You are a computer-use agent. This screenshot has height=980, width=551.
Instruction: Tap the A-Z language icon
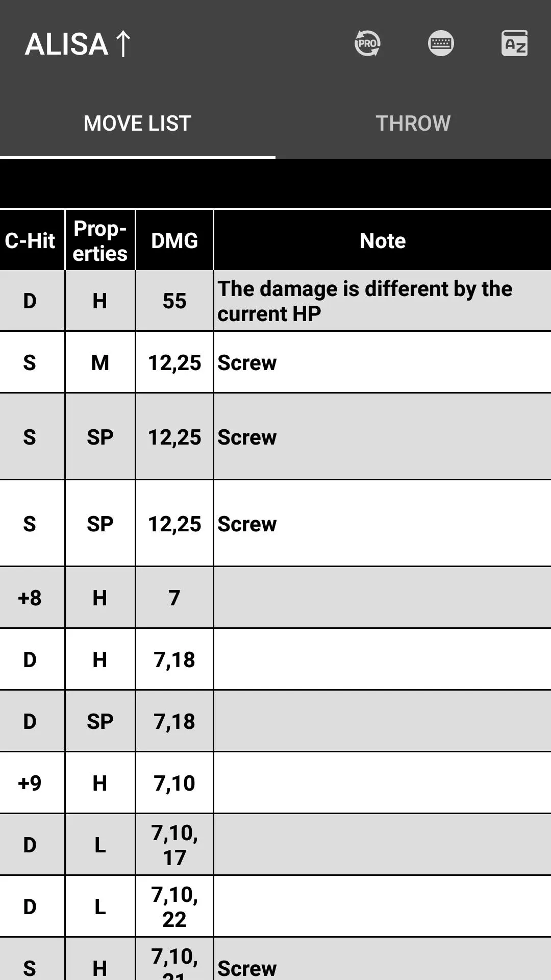tap(514, 43)
